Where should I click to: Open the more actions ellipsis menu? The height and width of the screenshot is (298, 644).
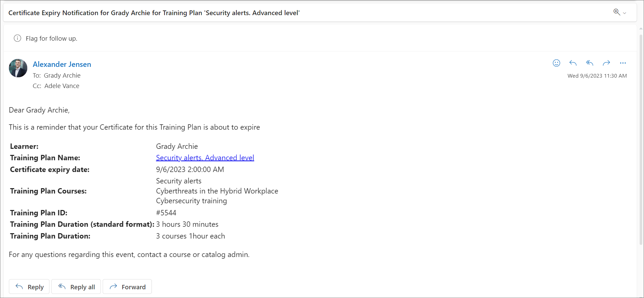(x=623, y=63)
